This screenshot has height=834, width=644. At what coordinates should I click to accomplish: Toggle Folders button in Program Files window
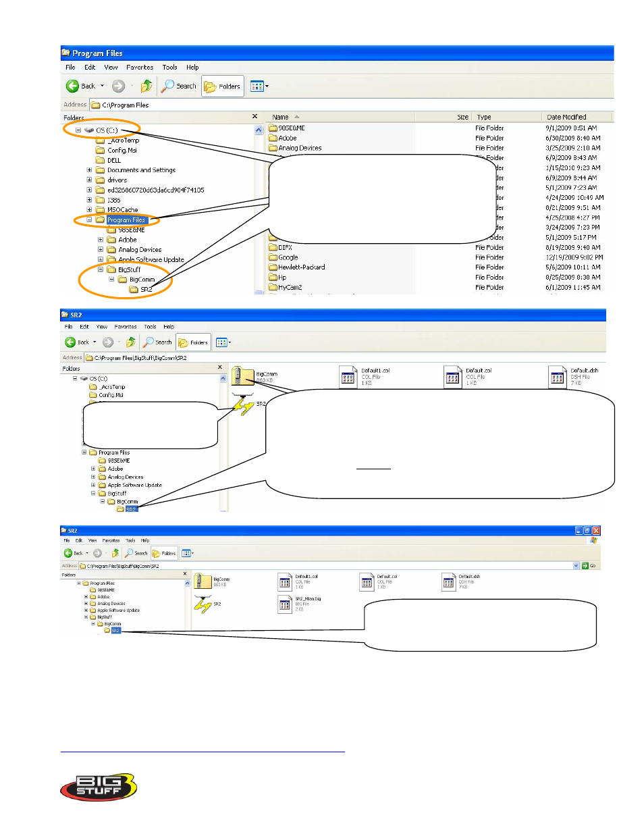[223, 86]
